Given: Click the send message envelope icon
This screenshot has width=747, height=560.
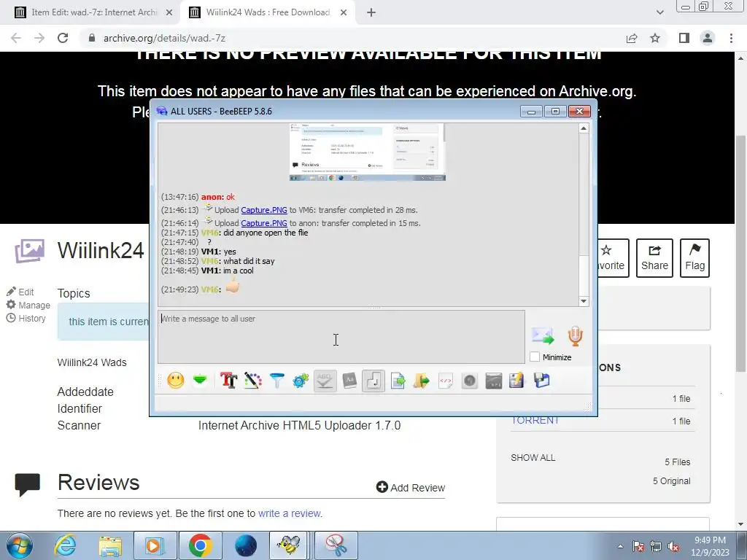Looking at the screenshot, I should (543, 335).
